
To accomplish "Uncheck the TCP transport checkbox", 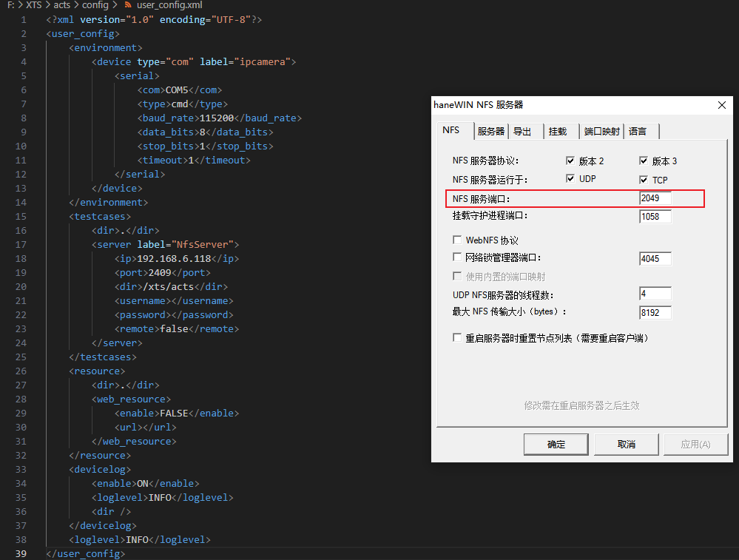I will coord(644,180).
